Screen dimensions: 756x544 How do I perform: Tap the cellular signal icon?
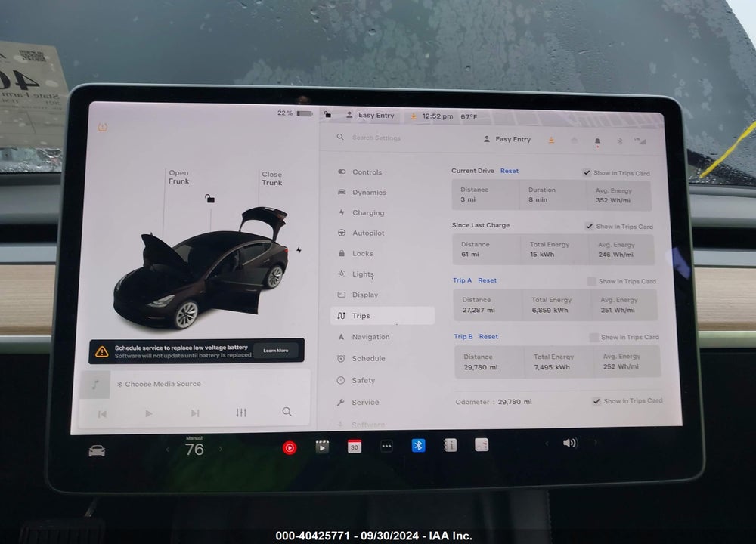tap(640, 141)
